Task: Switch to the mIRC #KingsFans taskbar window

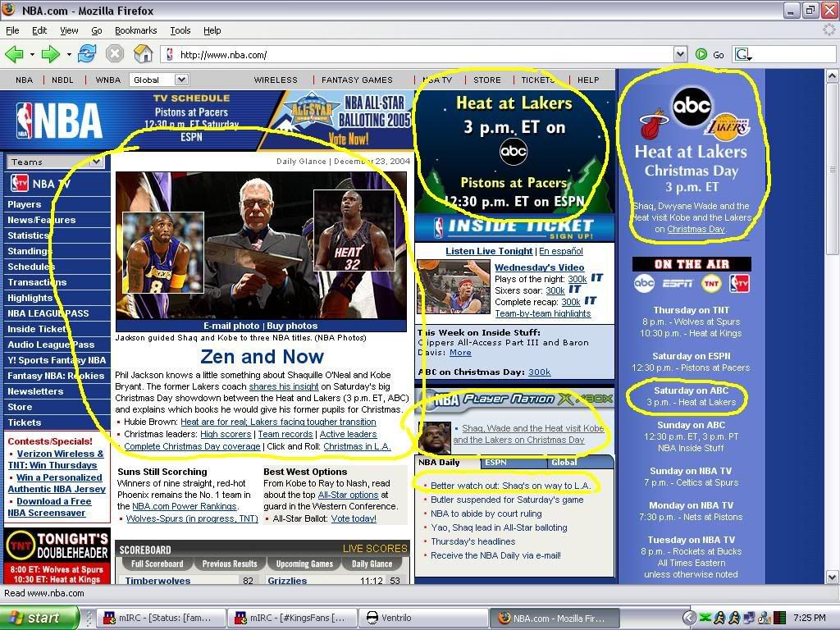Action: 291,618
